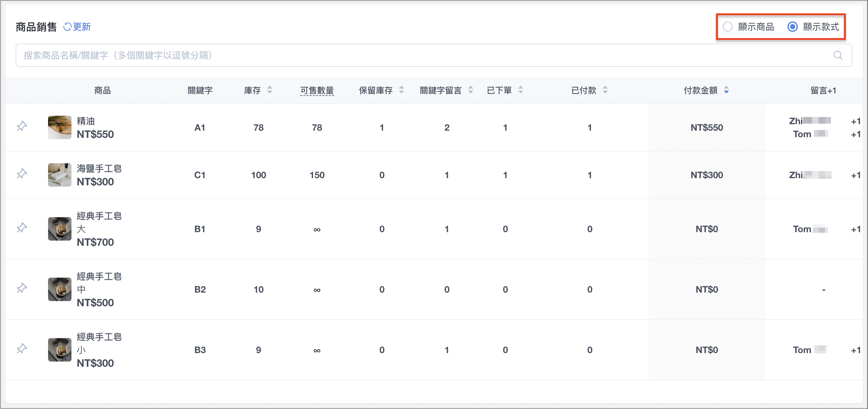868x409 pixels.
Task: Sort by 已下單 column arrows
Action: 521,90
